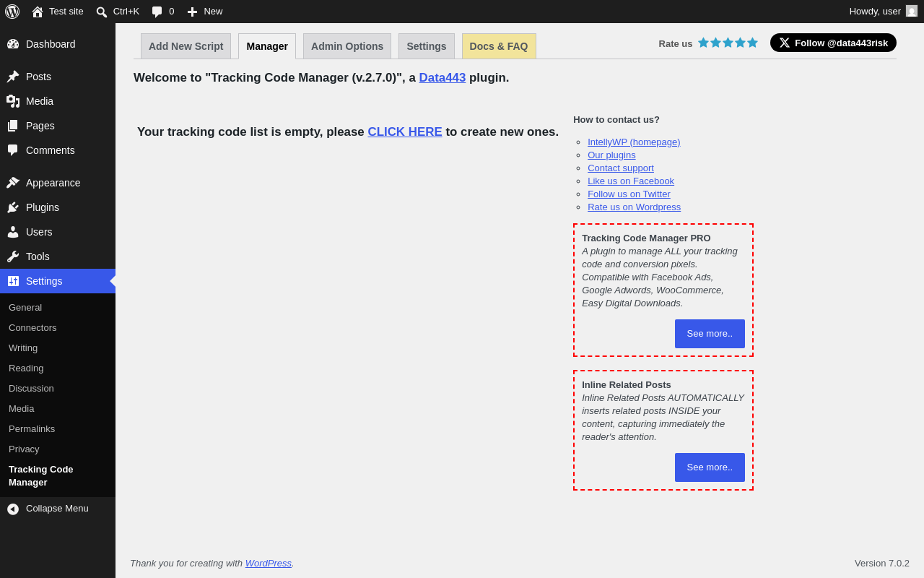Click See more for Tracking Code Manager PRO
This screenshot has width=924, height=578.
pyautogui.click(x=710, y=334)
